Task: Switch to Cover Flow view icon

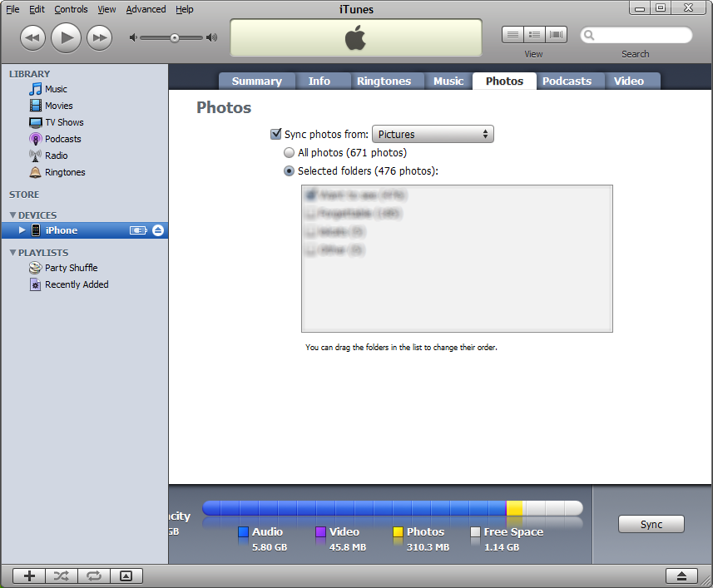Action: click(556, 35)
